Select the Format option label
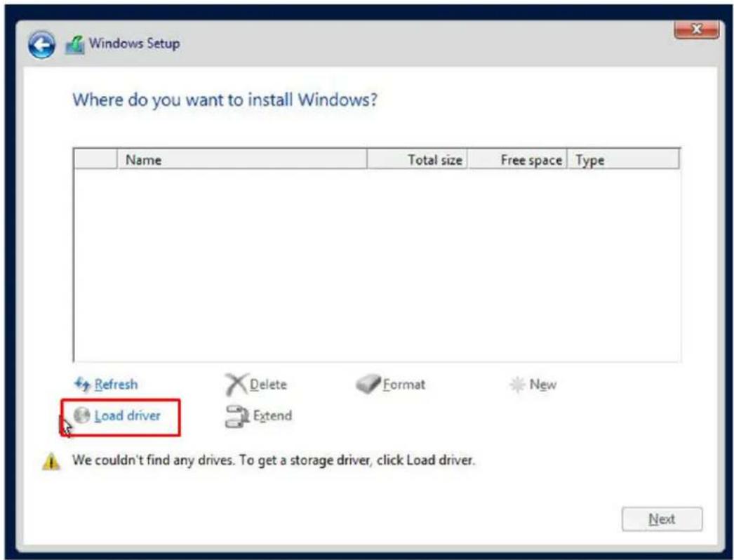The width and height of the screenshot is (734, 560). click(x=404, y=385)
